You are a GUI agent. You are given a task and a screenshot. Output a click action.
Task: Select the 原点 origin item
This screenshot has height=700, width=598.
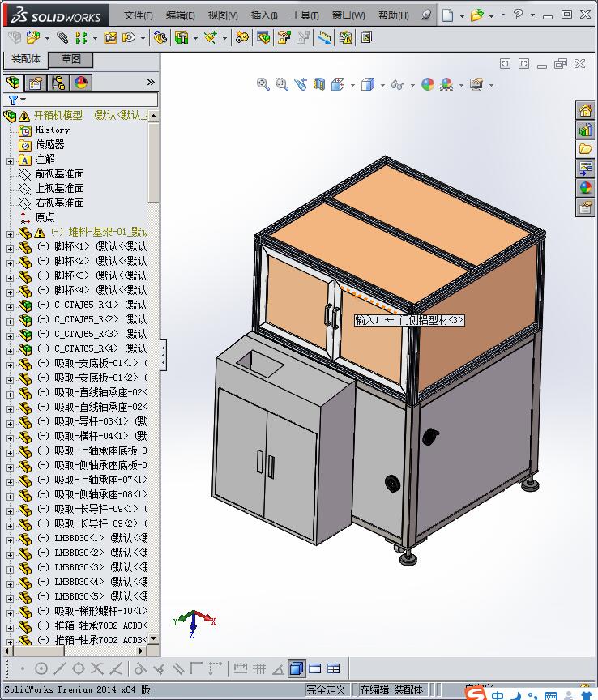(x=45, y=217)
